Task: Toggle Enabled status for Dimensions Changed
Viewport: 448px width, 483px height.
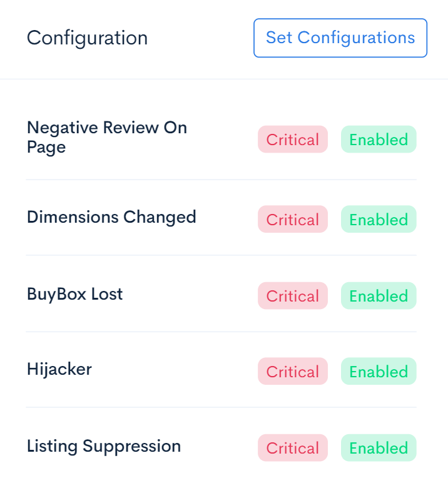Action: [x=379, y=219]
